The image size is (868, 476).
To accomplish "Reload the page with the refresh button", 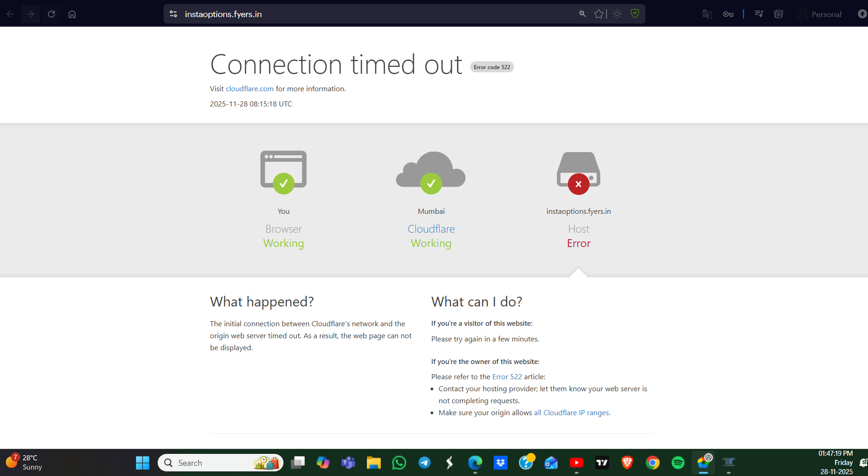I will pos(51,14).
